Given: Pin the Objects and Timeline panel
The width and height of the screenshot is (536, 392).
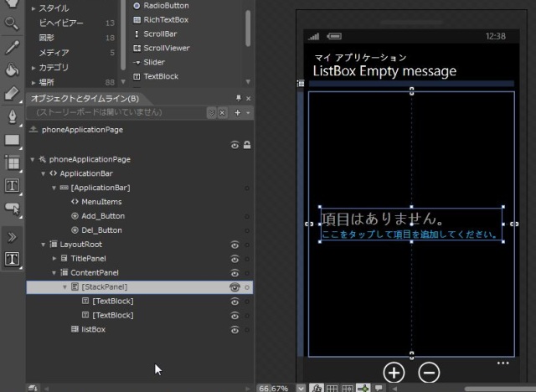Looking at the screenshot, I should tap(239, 99).
